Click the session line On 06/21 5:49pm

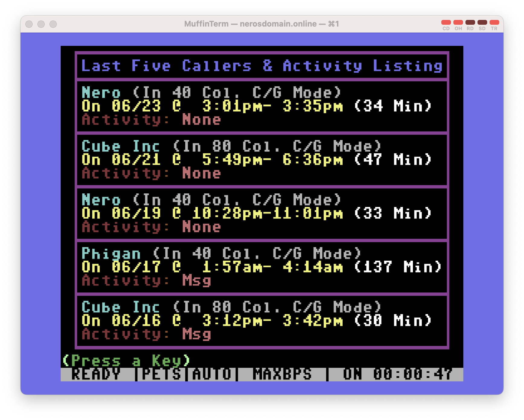point(257,160)
